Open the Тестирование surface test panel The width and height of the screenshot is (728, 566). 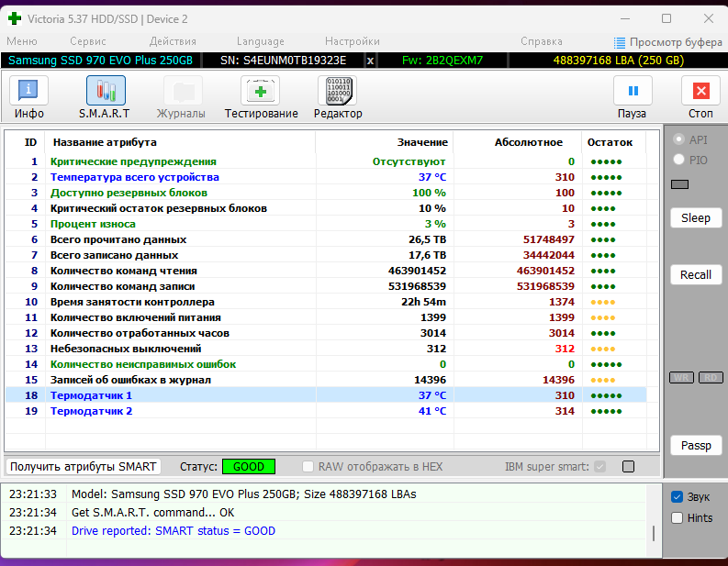[261, 98]
